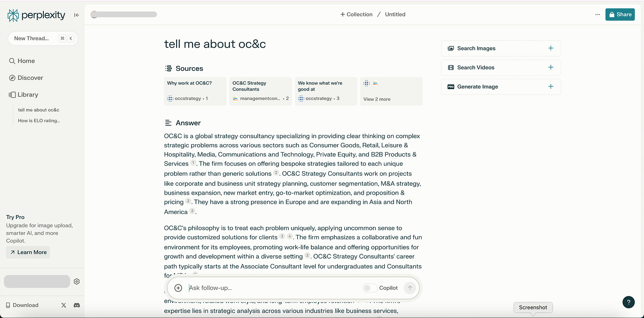
Task: Add thread to a Collection
Action: click(356, 15)
